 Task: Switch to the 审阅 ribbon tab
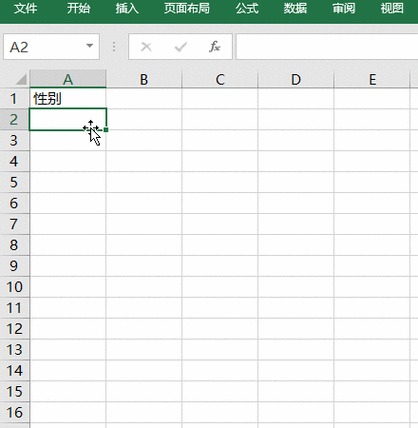344,8
